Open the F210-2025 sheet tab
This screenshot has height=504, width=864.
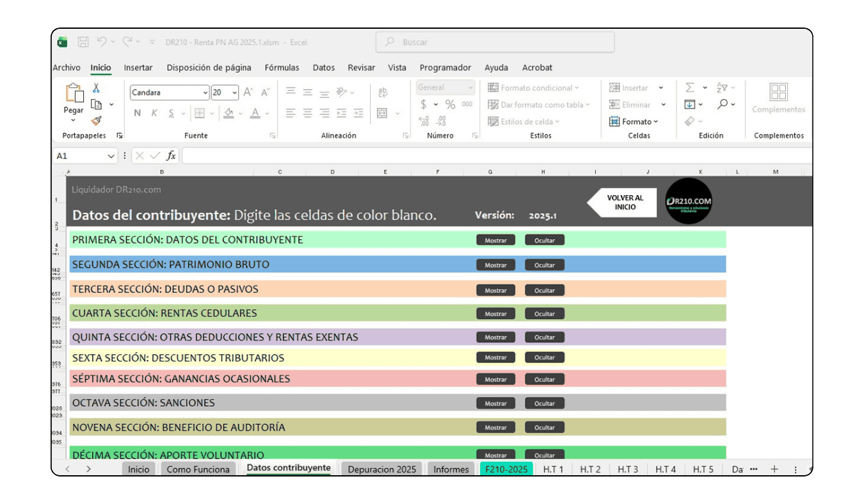tap(506, 469)
